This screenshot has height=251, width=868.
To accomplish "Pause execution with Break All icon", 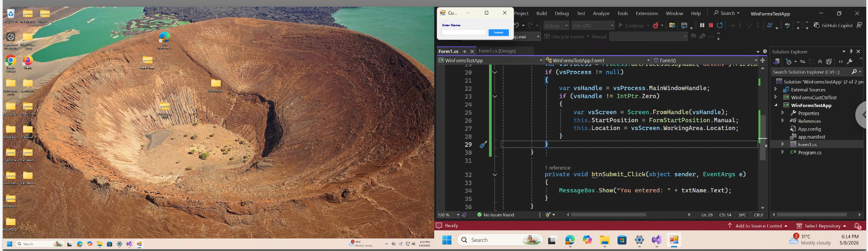I will point(702,25).
